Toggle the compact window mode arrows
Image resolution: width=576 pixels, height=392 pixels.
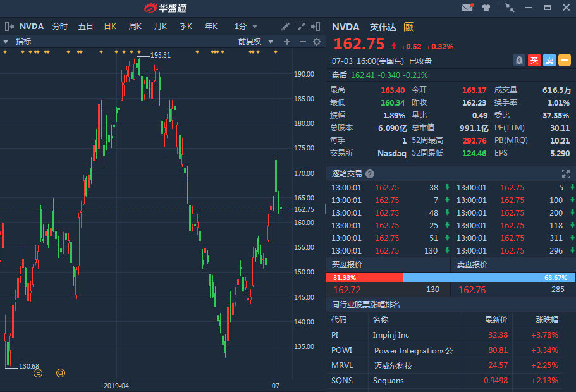pyautogui.click(x=510, y=8)
